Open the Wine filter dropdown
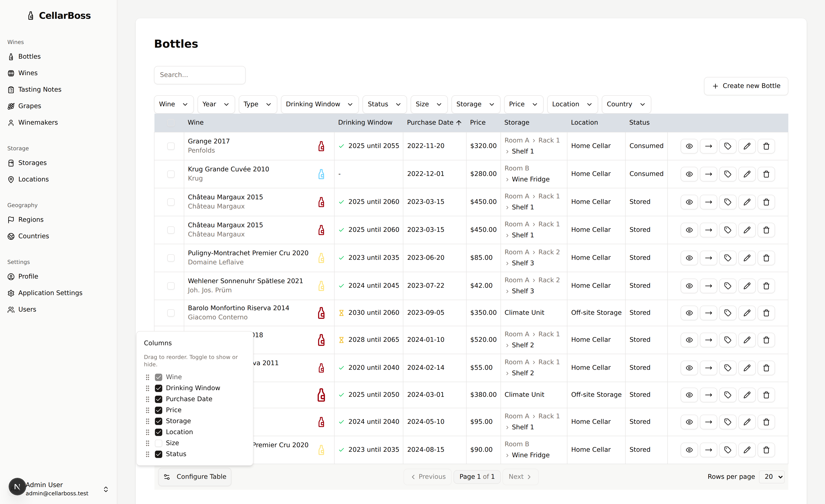The image size is (825, 504). 174,104
